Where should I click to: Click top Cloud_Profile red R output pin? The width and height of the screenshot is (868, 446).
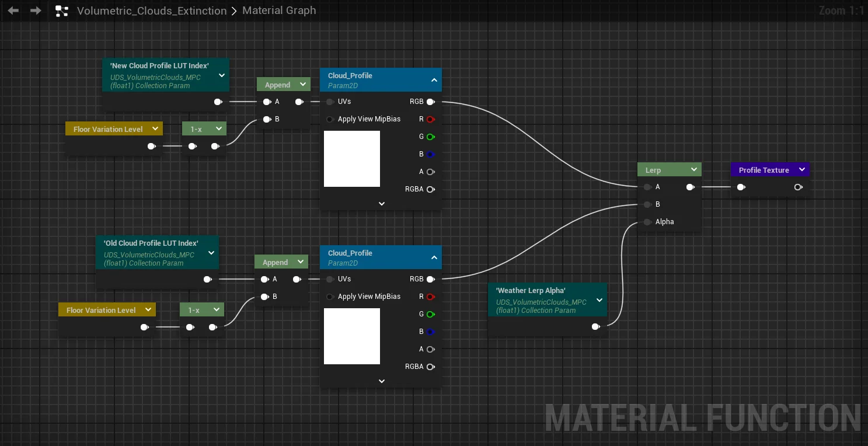[x=431, y=119]
